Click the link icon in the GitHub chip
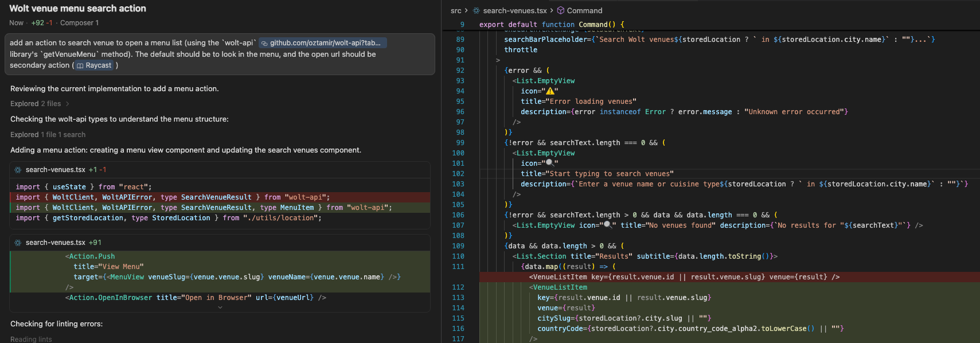The image size is (980, 343). point(264,43)
